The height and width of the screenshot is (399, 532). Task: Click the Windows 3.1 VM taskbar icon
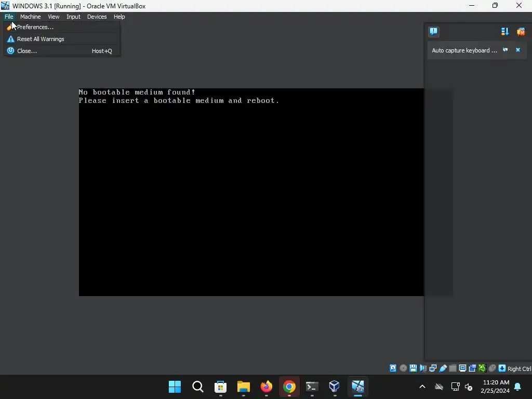click(x=357, y=387)
